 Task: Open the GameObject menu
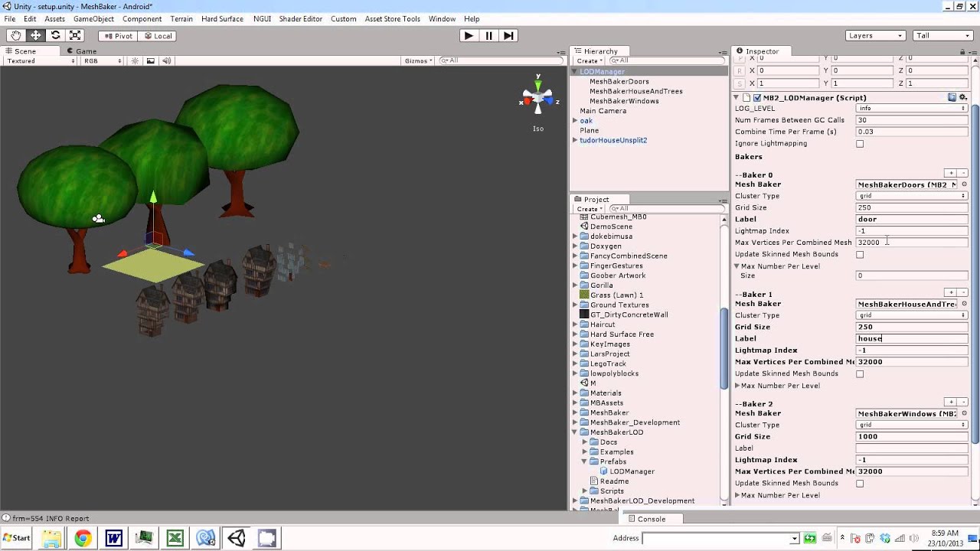tap(93, 18)
